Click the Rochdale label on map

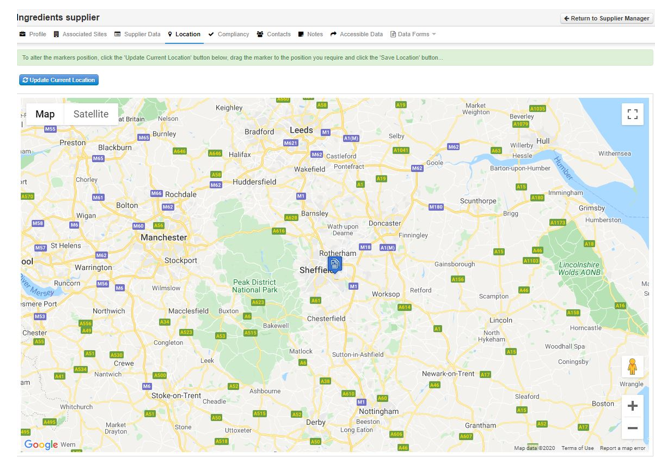pos(181,194)
